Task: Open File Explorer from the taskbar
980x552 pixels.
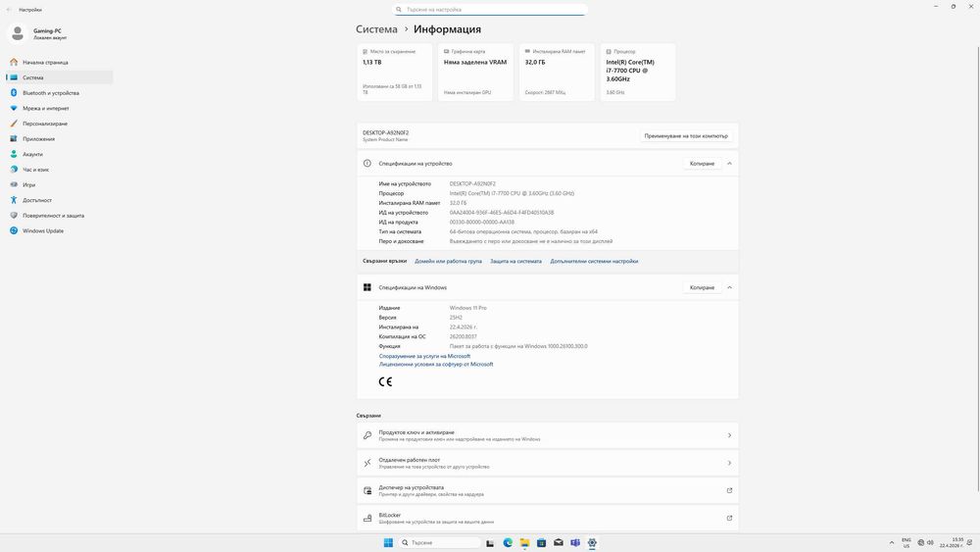Action: click(524, 542)
